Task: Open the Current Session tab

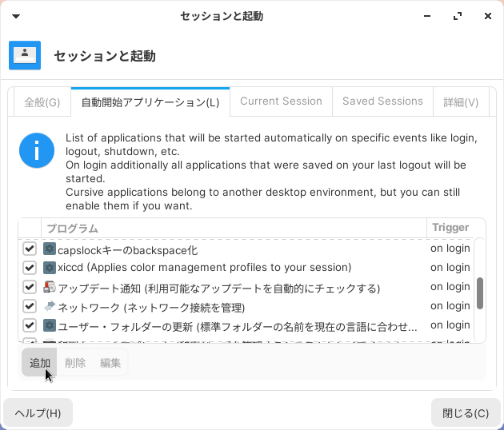Action: [281, 102]
